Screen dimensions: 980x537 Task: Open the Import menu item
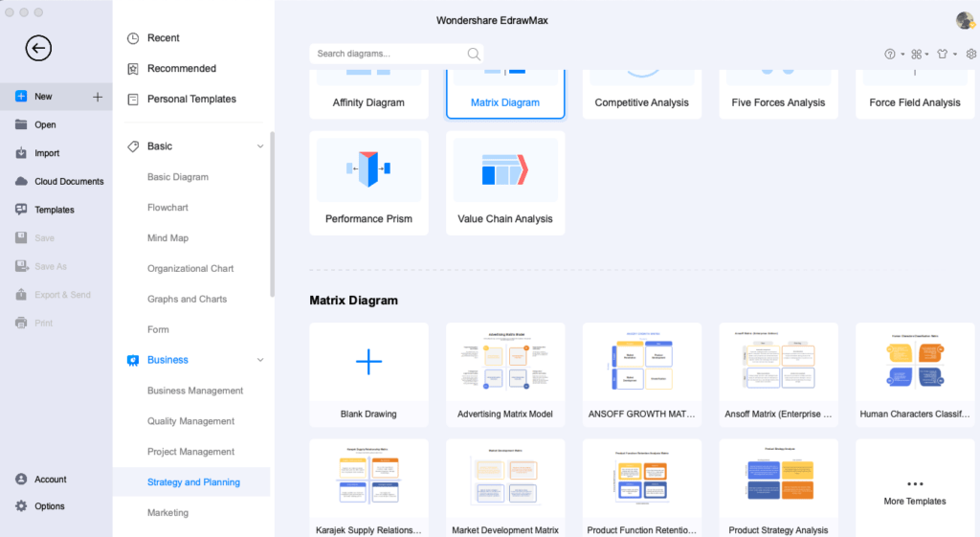point(47,153)
